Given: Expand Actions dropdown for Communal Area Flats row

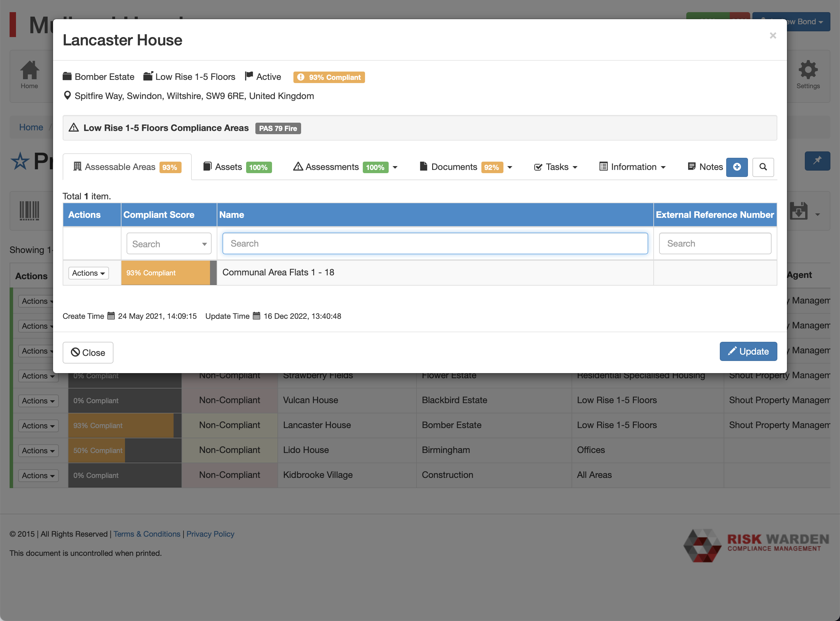Looking at the screenshot, I should click(88, 273).
